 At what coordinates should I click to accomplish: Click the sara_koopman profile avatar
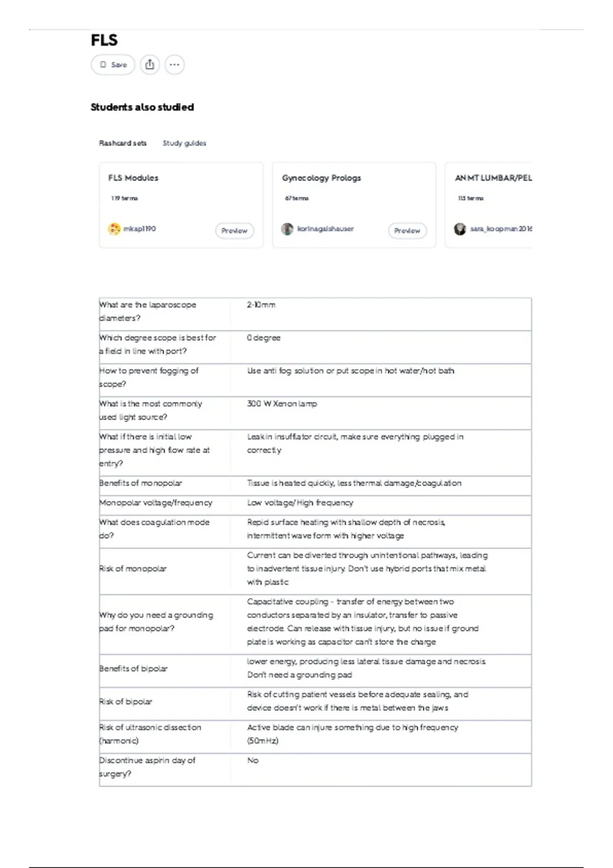[460, 229]
